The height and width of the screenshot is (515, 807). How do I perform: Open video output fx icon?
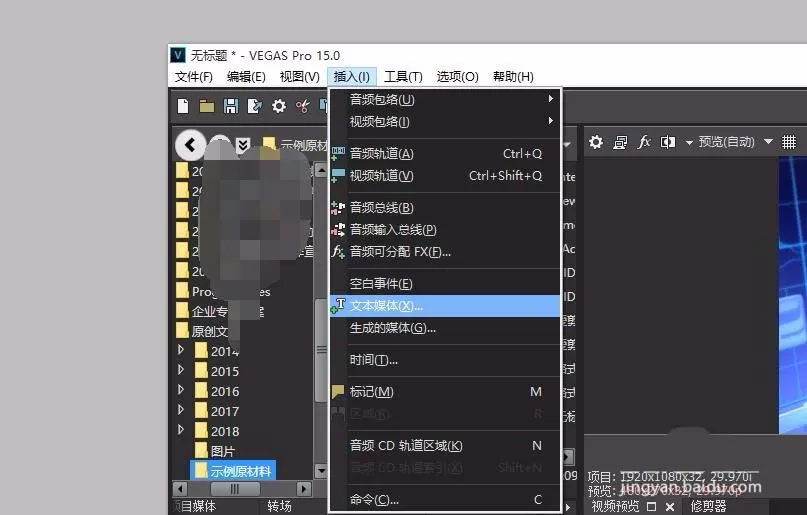click(x=644, y=142)
